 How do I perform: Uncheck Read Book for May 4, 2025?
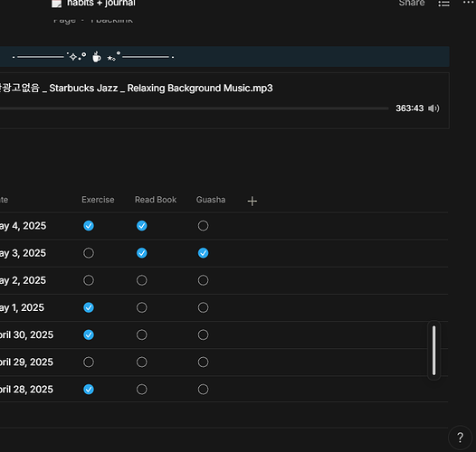pyautogui.click(x=142, y=226)
